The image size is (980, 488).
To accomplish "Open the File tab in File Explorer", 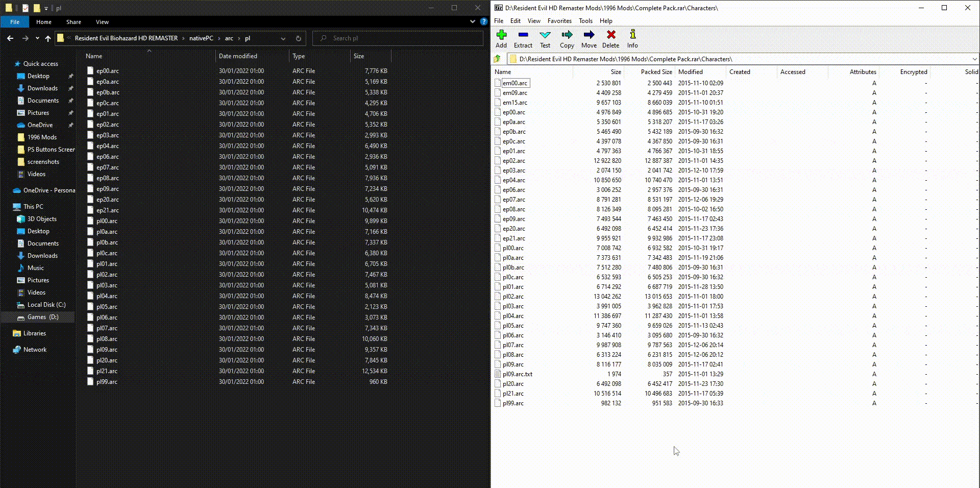I will click(x=15, y=22).
